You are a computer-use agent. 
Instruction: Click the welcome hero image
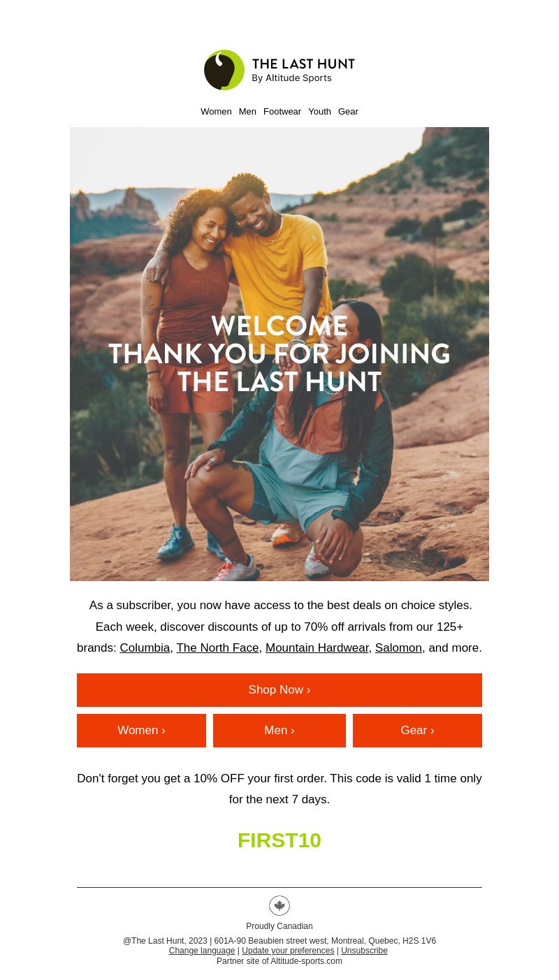pyautogui.click(x=279, y=354)
